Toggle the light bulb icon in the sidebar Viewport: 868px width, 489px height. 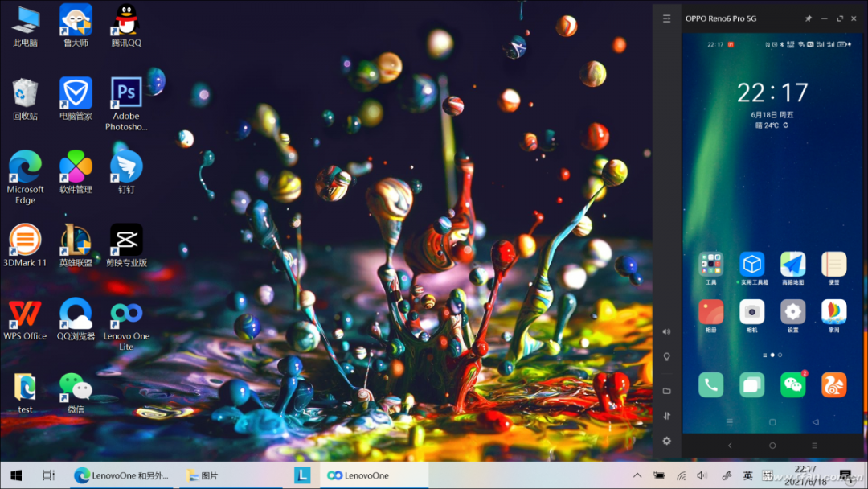tap(666, 357)
